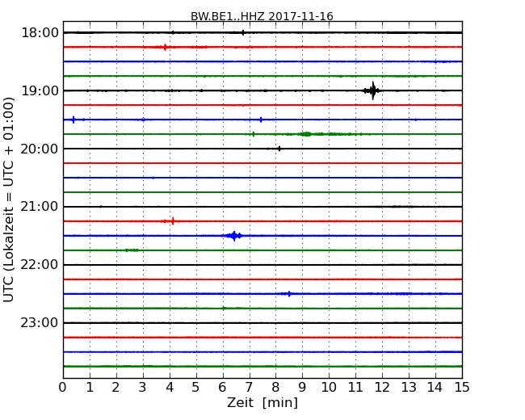Click x-axis tick label 7

(x=249, y=387)
